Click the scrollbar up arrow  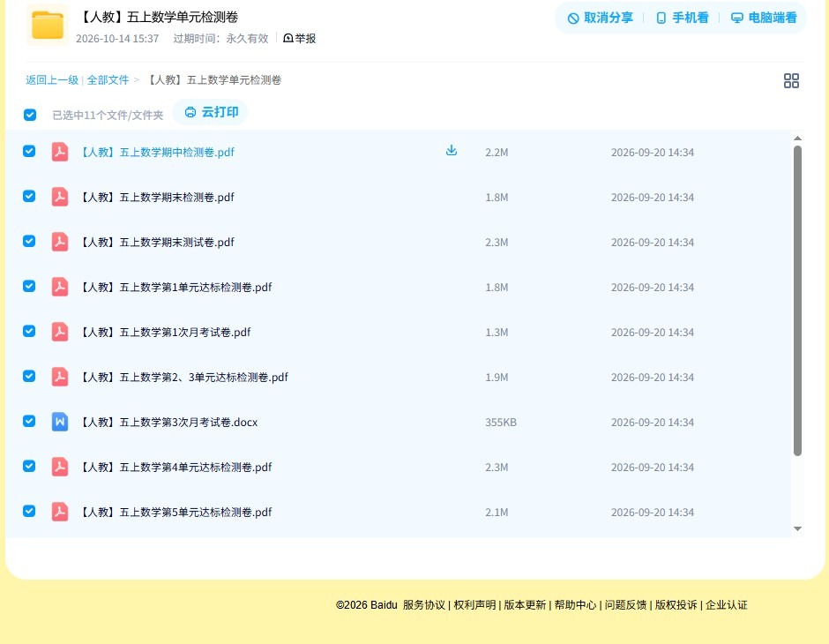pos(798,138)
